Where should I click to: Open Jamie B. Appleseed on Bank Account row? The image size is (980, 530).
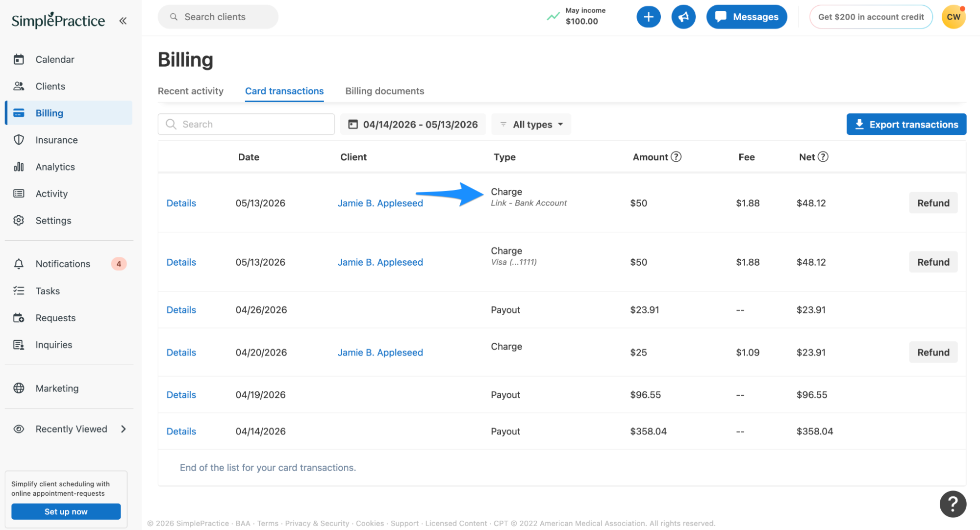click(380, 203)
